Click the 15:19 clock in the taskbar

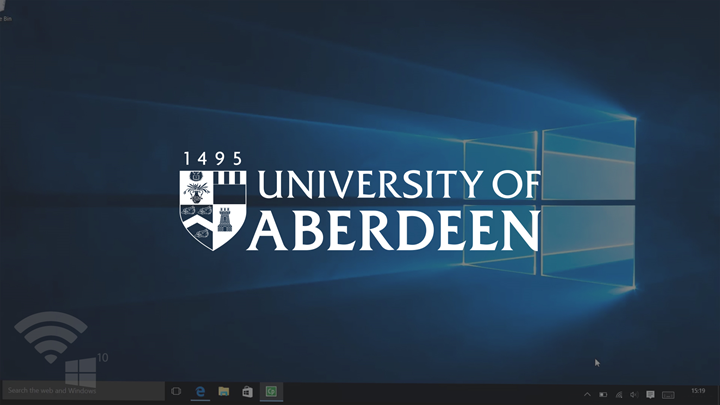pos(697,391)
